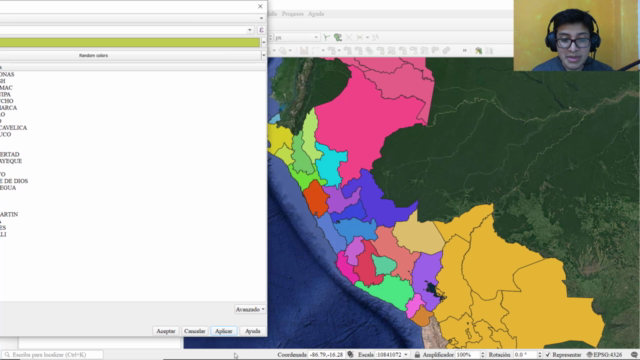Open log messages icon in status bar
This screenshot has height=360, width=640.
click(634, 355)
